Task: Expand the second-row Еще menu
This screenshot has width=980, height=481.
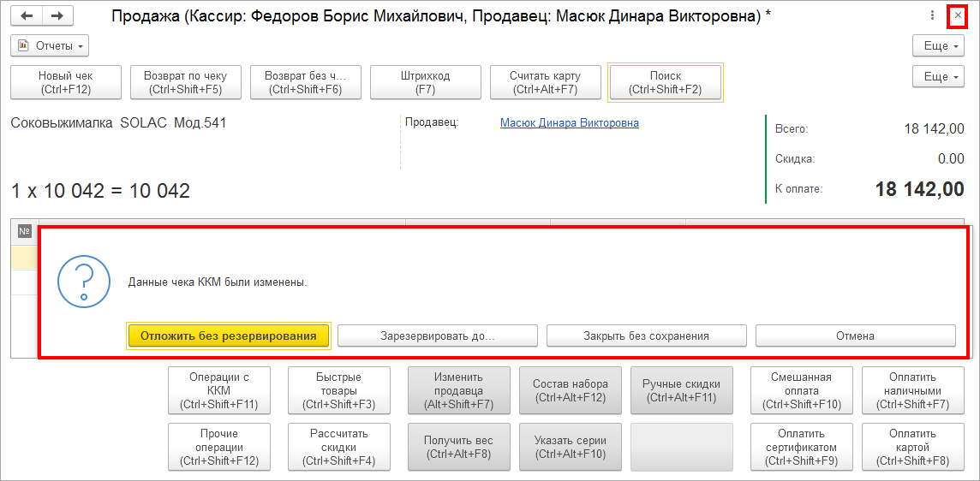Action: pyautogui.click(x=940, y=78)
